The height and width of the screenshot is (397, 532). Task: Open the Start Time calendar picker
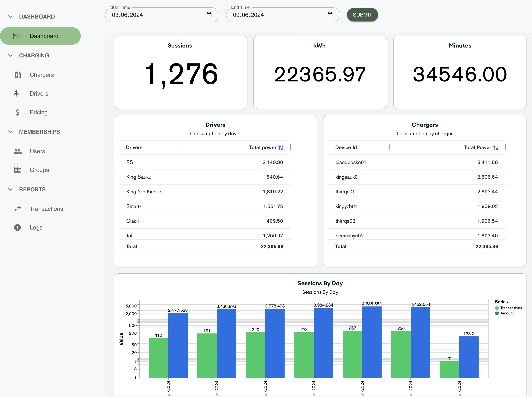click(x=209, y=15)
